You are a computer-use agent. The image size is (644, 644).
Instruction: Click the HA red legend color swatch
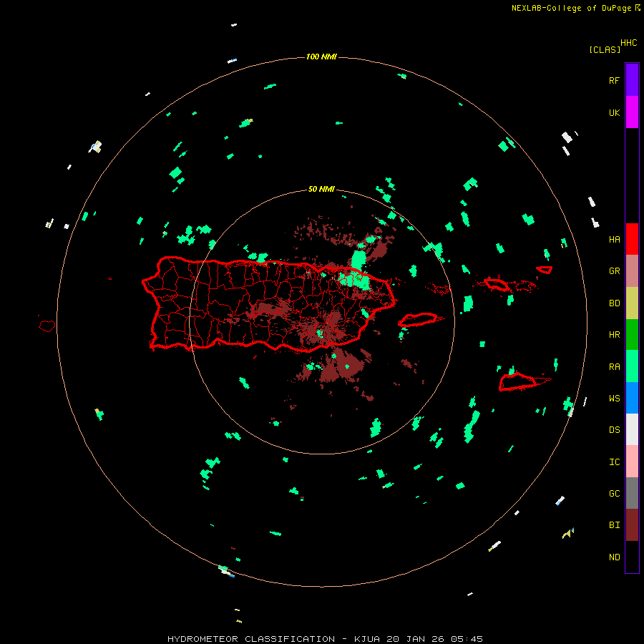point(632,239)
